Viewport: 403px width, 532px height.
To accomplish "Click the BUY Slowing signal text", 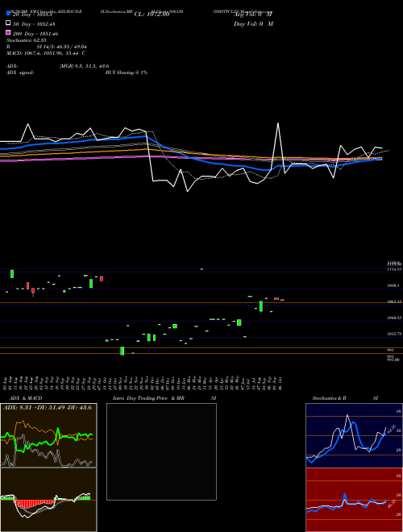I will [127, 73].
